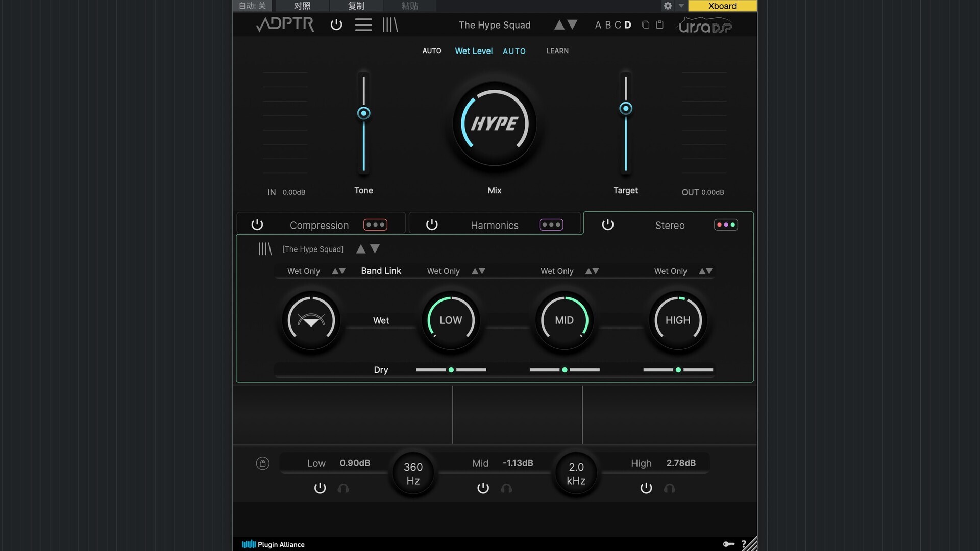Click the 360 Hz crossover knob
Screen dimensions: 980x551
click(413, 474)
